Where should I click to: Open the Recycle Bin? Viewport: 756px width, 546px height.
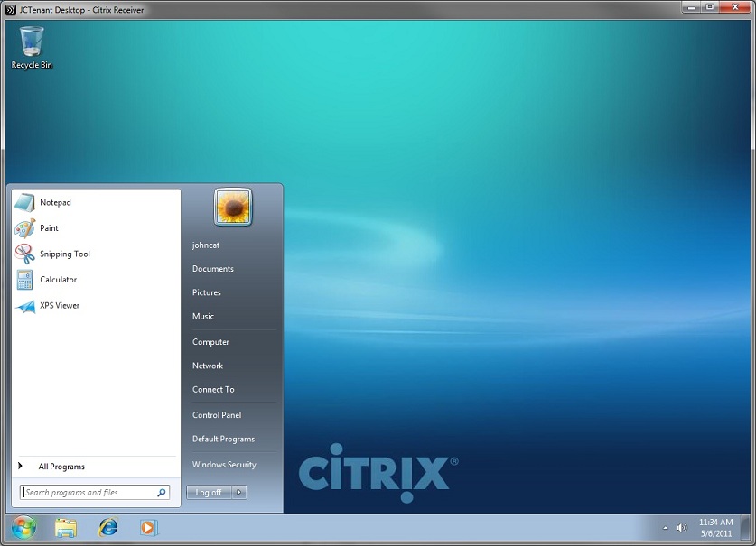pos(31,39)
